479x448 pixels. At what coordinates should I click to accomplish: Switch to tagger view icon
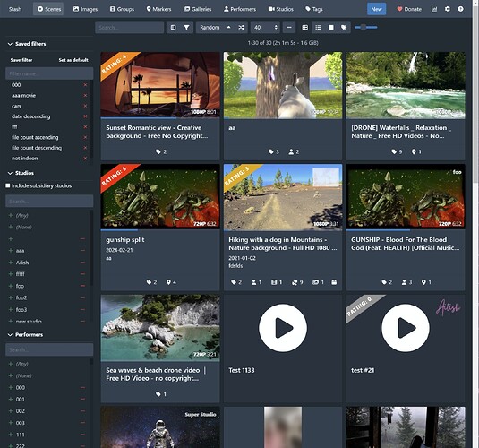pyautogui.click(x=344, y=28)
